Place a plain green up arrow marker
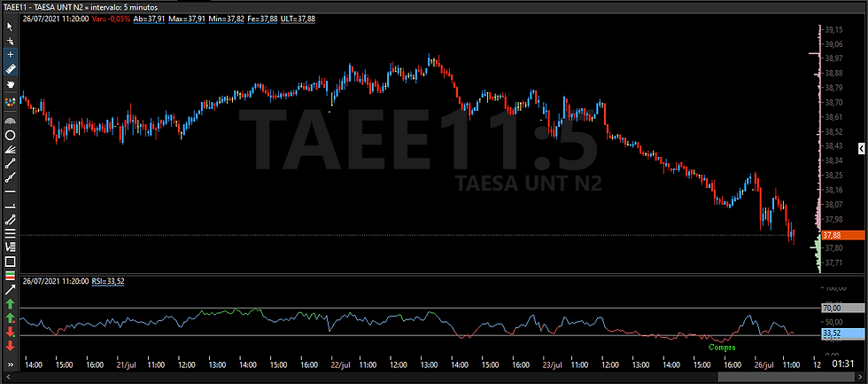This screenshot has height=384, width=868. point(10,303)
